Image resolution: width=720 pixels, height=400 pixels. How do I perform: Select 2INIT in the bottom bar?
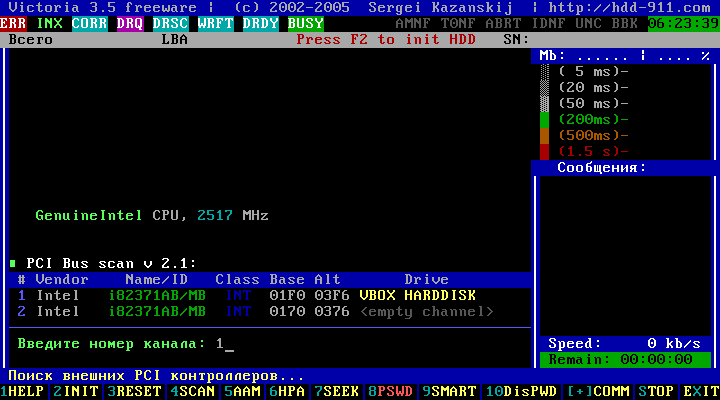point(76,392)
